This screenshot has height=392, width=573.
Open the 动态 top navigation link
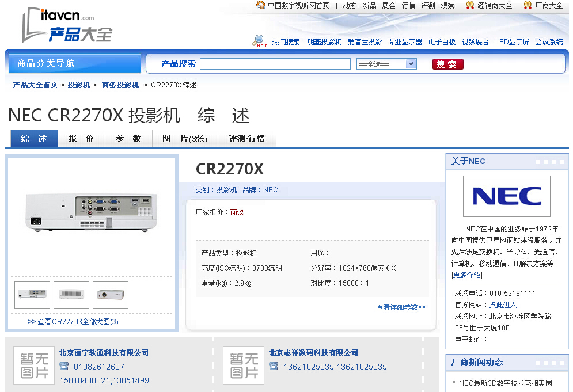pos(350,6)
